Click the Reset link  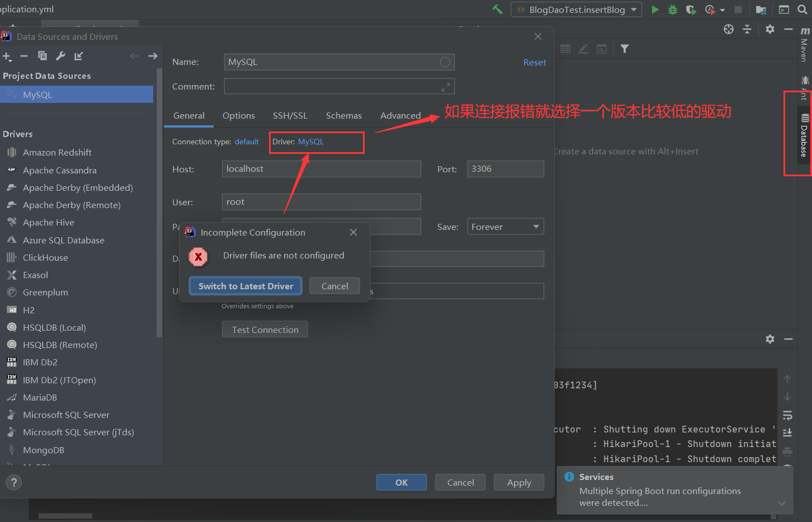[535, 63]
